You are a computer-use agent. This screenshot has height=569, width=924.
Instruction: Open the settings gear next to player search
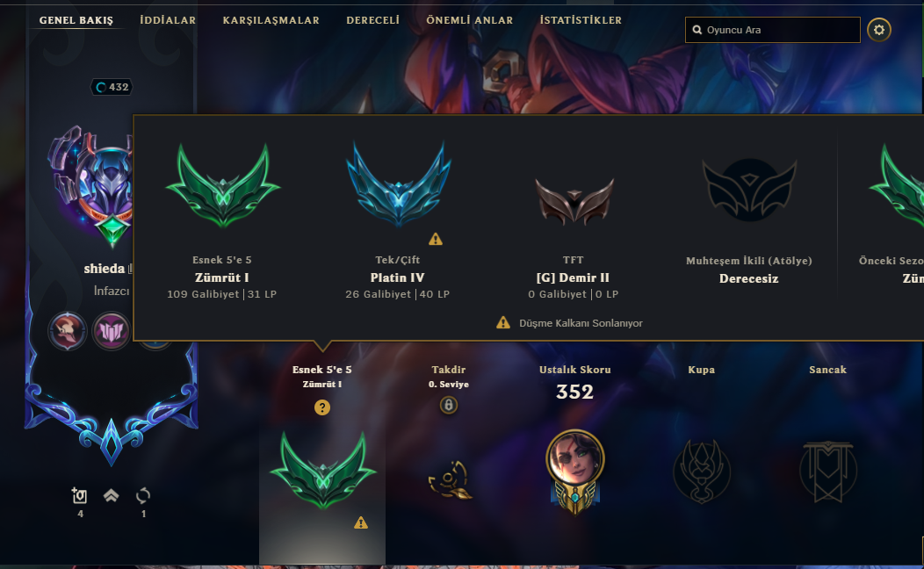(878, 30)
